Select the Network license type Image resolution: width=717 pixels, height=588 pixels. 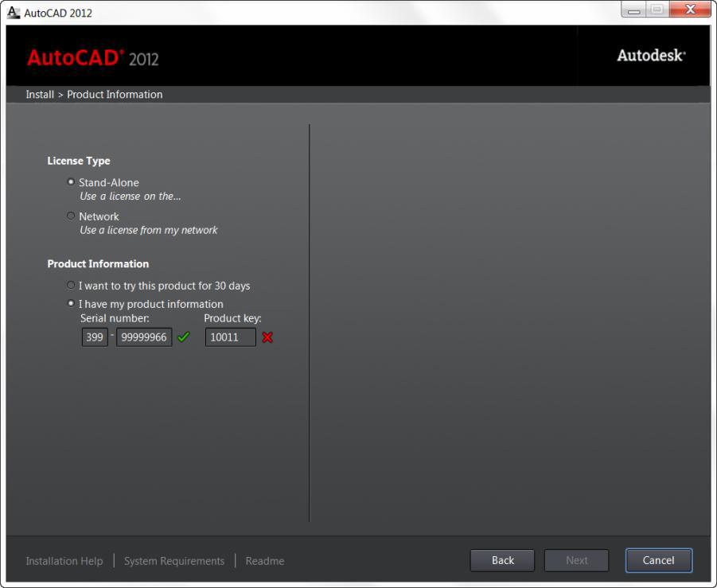[x=70, y=216]
